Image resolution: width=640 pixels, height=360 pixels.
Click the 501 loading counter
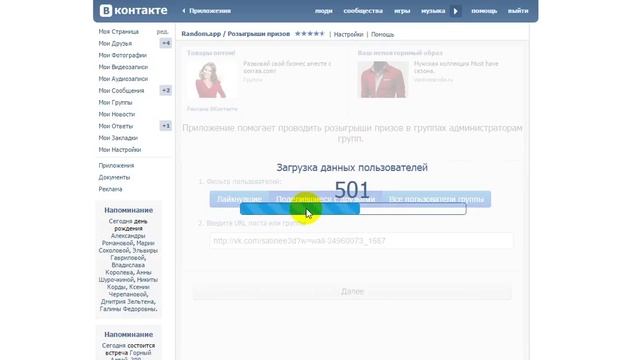pyautogui.click(x=352, y=190)
